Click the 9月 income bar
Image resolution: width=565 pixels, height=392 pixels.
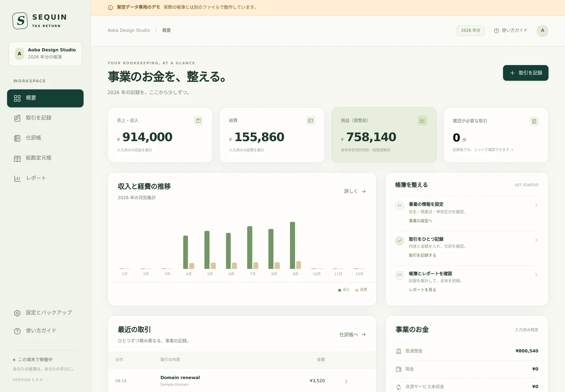tap(292, 245)
